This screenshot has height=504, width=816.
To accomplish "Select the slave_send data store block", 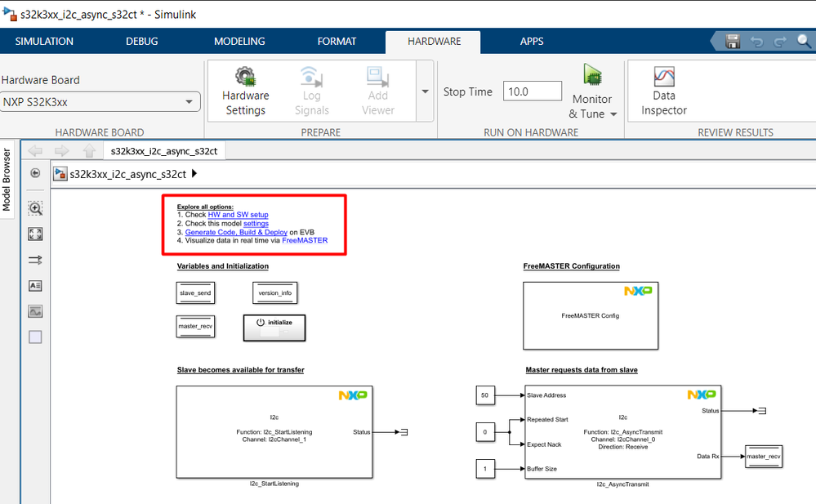I will (x=195, y=292).
